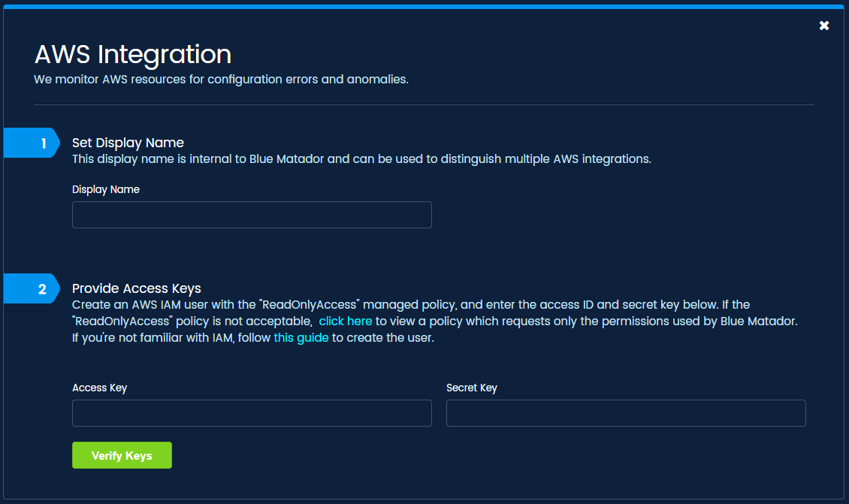Select the step 1 chevron badge
The width and height of the screenshot is (849, 504).
click(x=32, y=142)
